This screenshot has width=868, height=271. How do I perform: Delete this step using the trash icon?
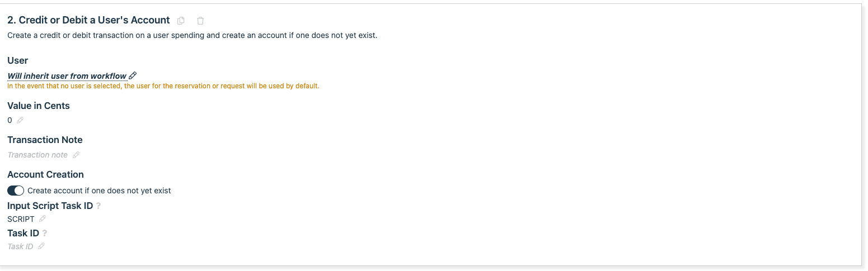[200, 21]
